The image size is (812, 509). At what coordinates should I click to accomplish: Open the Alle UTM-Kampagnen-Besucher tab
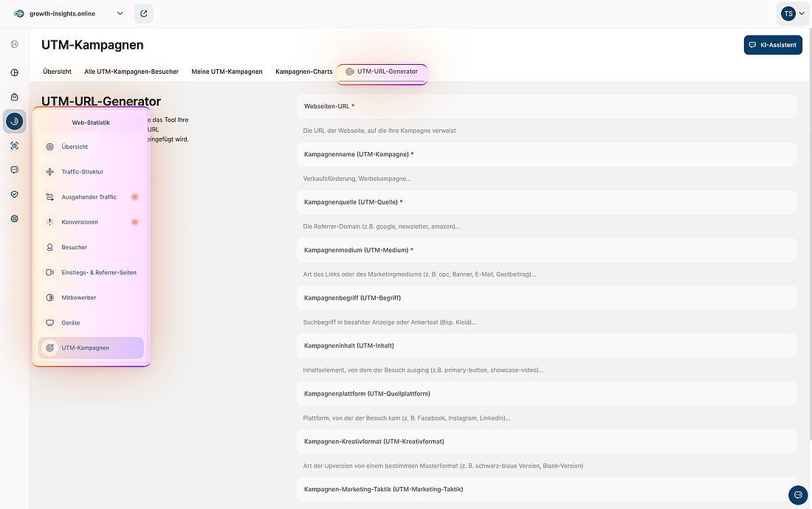[x=131, y=72]
